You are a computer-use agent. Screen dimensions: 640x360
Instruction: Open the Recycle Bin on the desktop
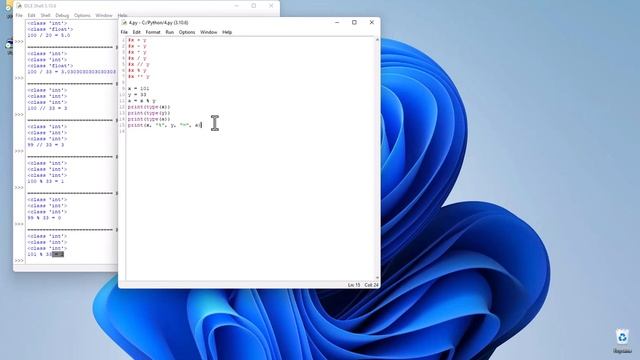(x=622, y=341)
